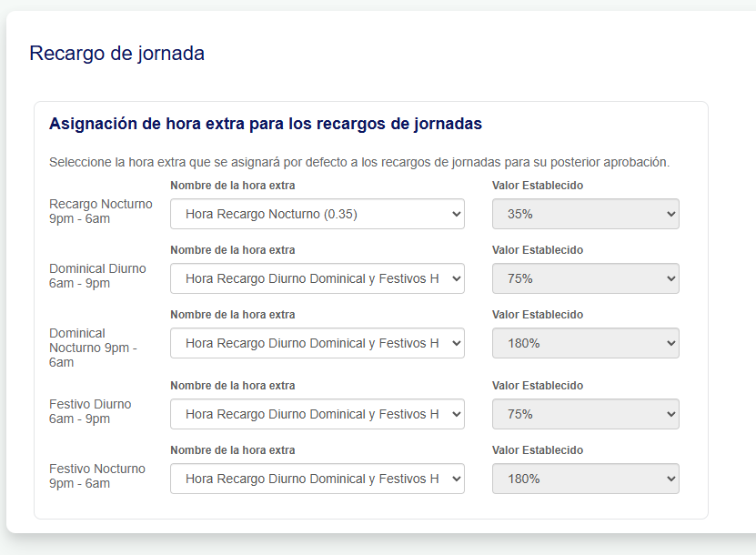Click chevron arrow on Festivo Nocturno 180% select
Screen dimensions: 756x555
click(x=670, y=479)
